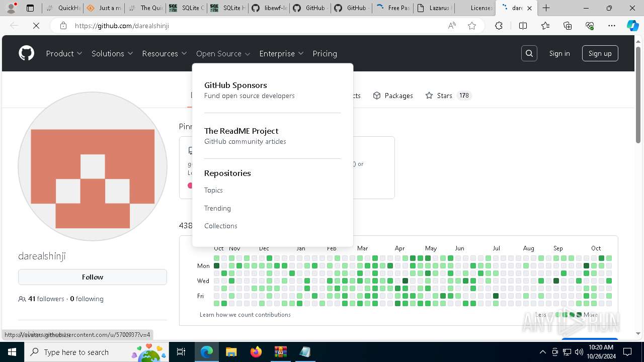Open the browser Extensions puzzle icon

pos(499,26)
